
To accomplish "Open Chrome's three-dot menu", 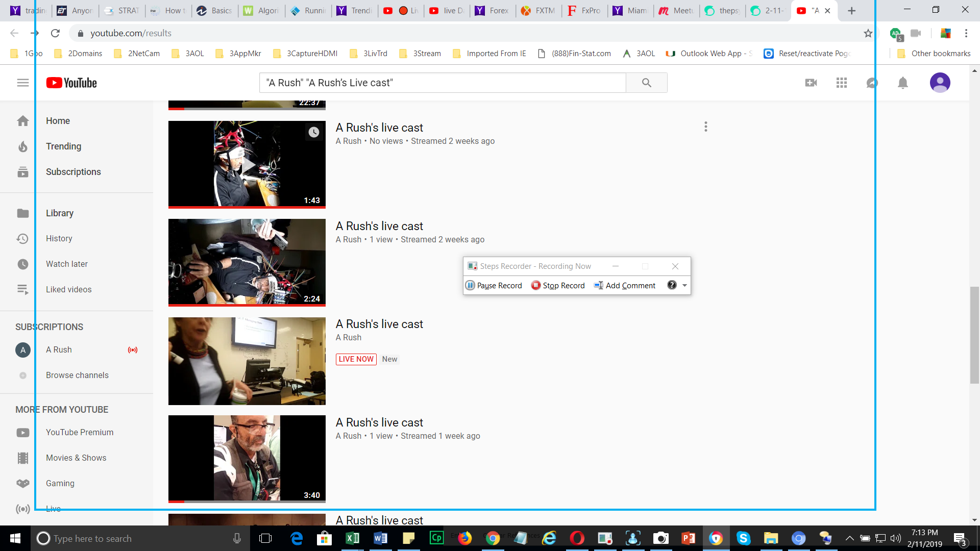I will [966, 33].
